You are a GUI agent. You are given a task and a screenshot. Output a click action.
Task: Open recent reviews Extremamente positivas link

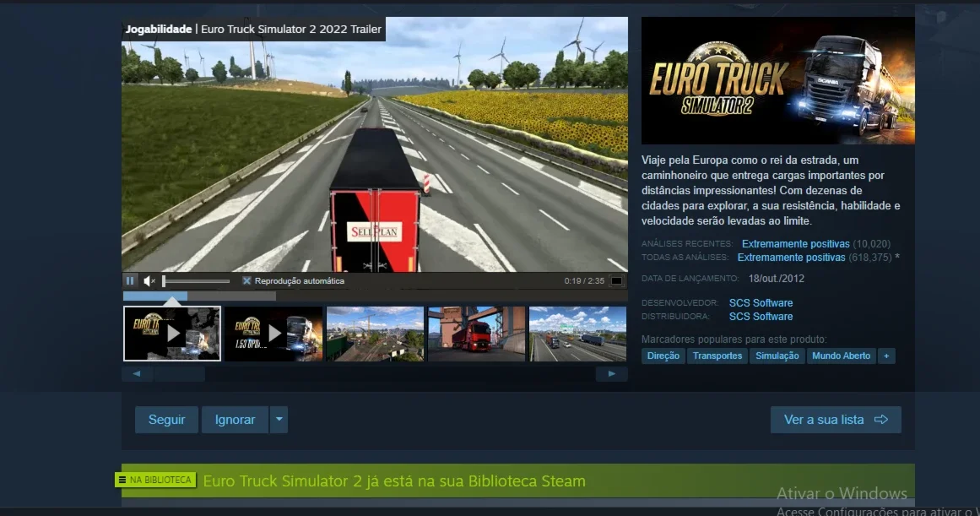pyautogui.click(x=796, y=244)
